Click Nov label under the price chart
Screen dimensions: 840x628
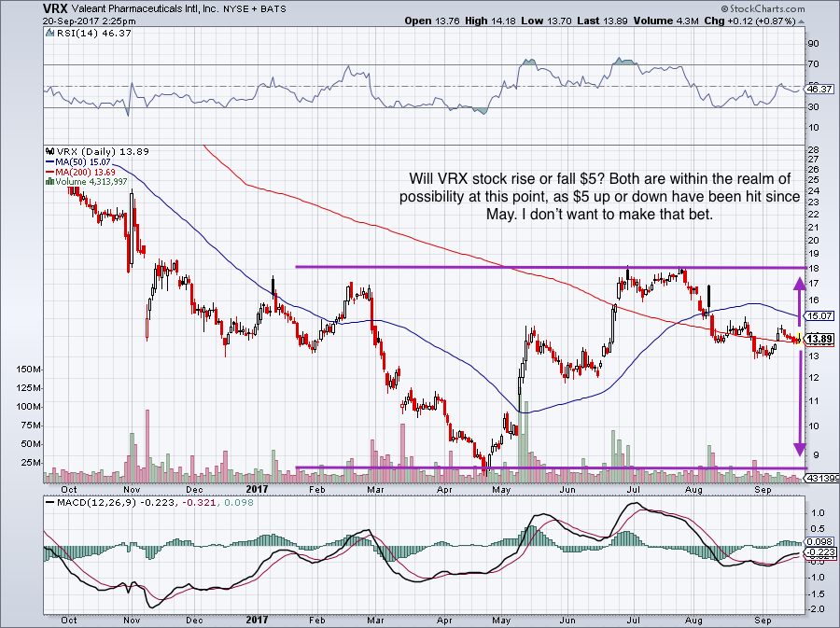(132, 489)
